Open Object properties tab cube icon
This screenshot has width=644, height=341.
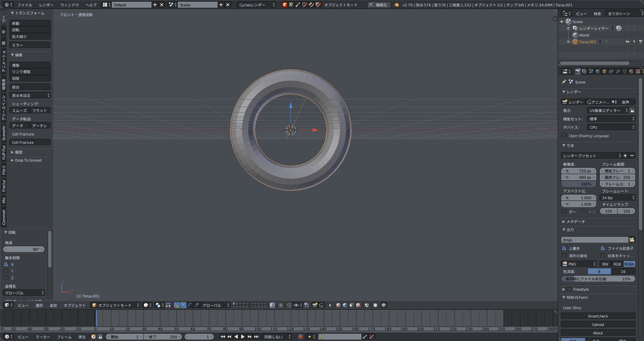pyautogui.click(x=604, y=72)
